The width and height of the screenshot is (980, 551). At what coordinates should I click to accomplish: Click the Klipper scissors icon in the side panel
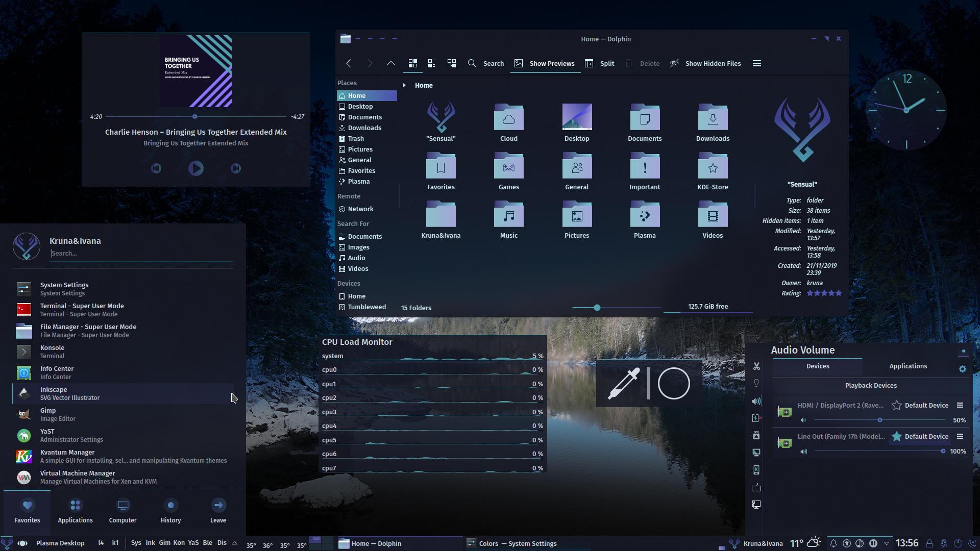tap(757, 365)
